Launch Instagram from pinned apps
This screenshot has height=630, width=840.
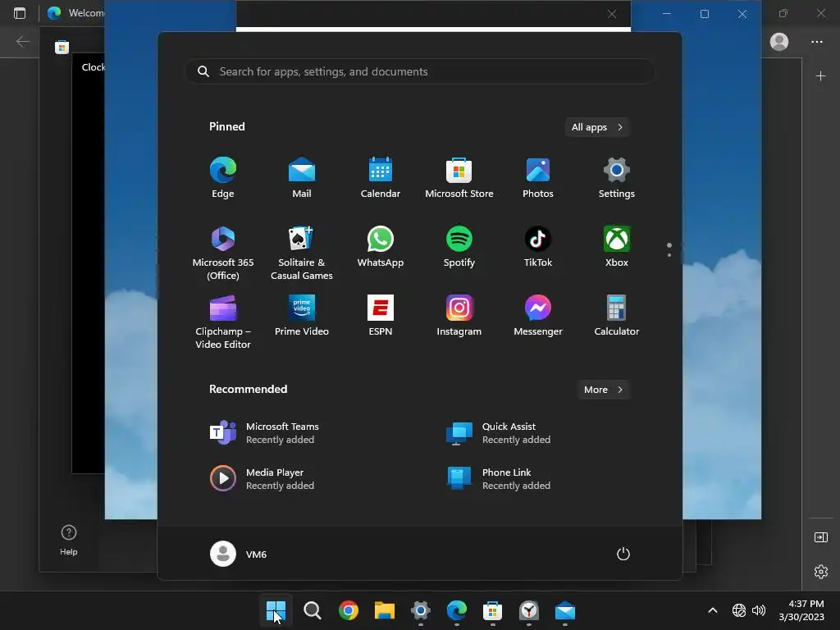(459, 316)
